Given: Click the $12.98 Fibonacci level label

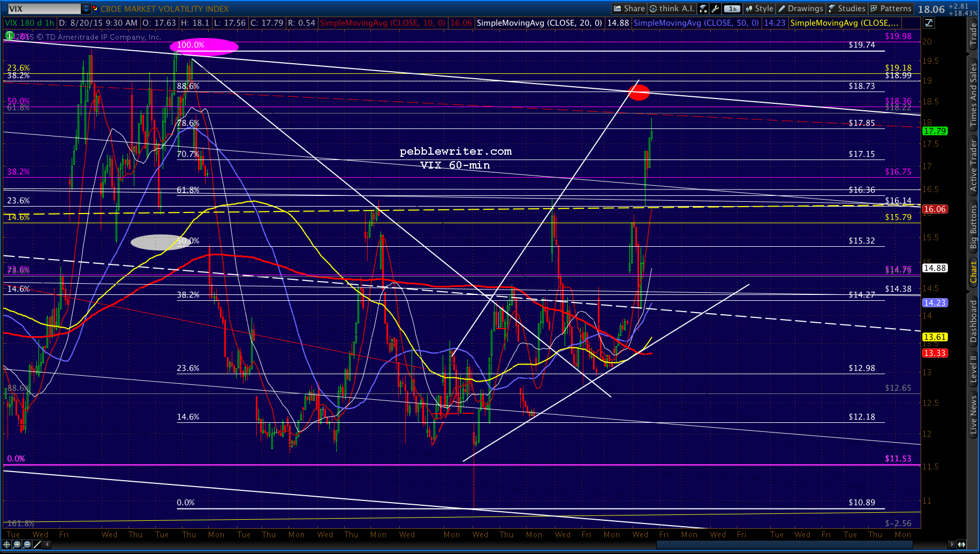Looking at the screenshot, I should click(x=862, y=368).
